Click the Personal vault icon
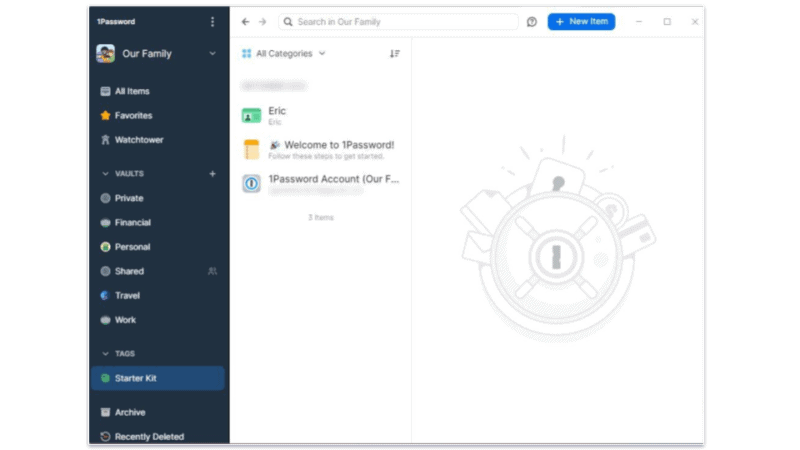800x450 pixels. (105, 247)
